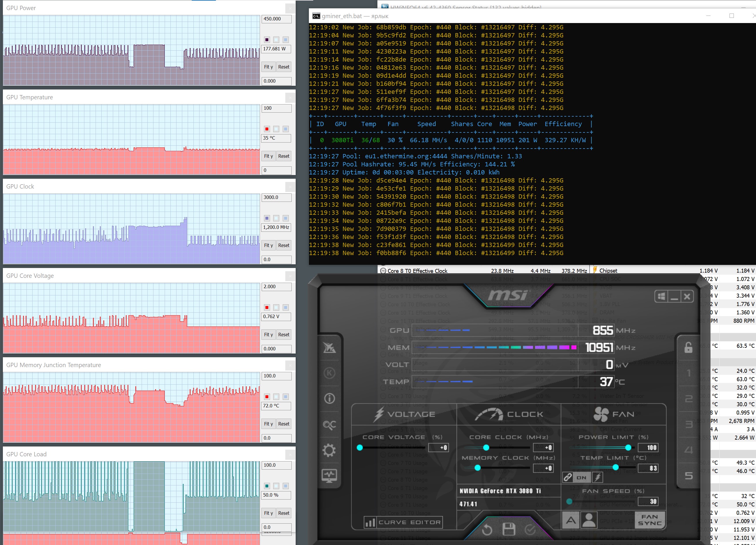Viewport: 756px width, 545px height.
Task: Click Reset in the GPU Clock graph
Action: tap(284, 245)
